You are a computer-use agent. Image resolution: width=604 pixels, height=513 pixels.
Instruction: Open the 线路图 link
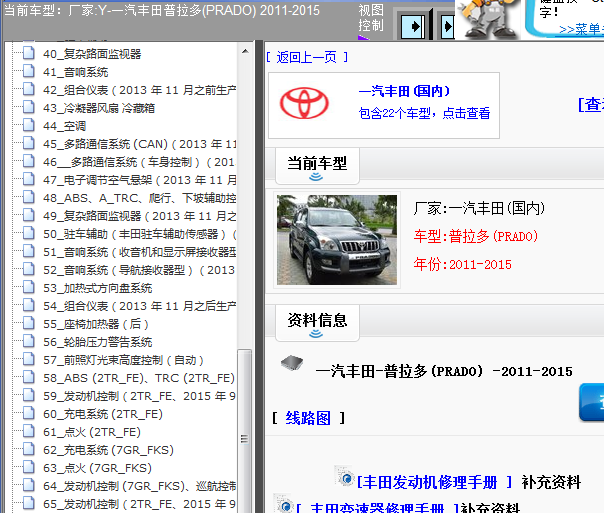click(308, 418)
